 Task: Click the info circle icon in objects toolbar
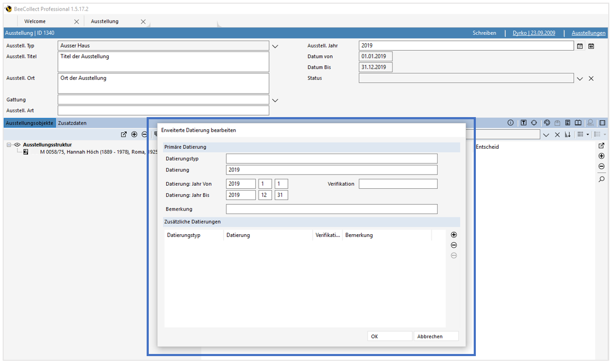pyautogui.click(x=511, y=123)
